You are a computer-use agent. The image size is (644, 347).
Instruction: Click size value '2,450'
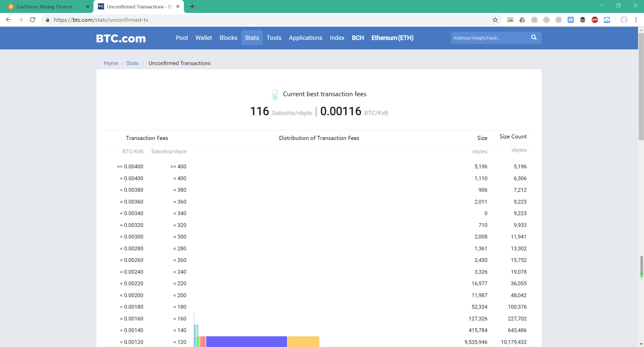click(x=481, y=260)
